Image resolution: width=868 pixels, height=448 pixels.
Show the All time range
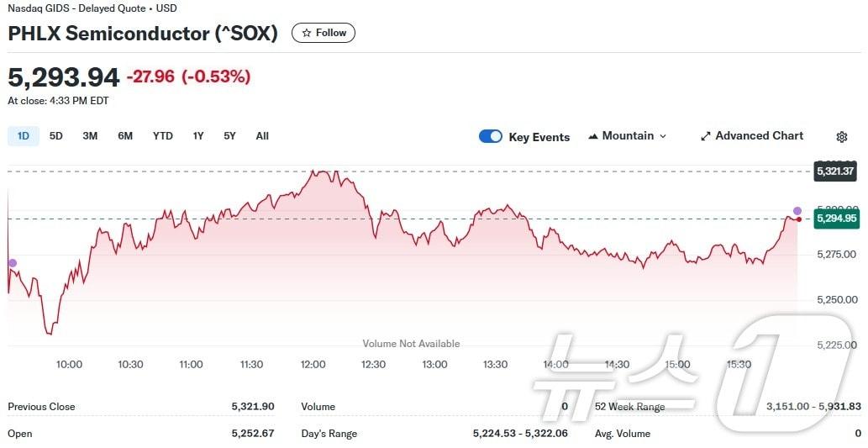point(262,136)
